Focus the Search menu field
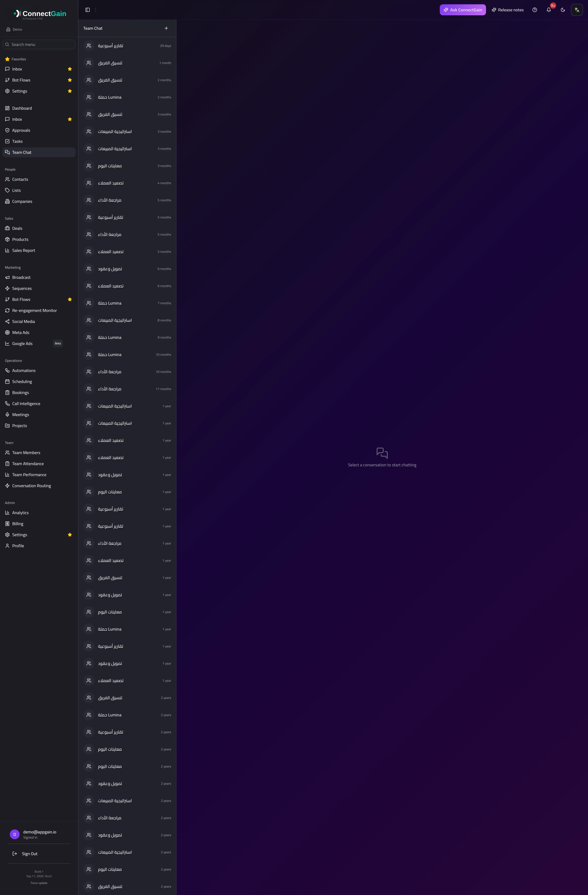The height and width of the screenshot is (895, 588). [39, 44]
